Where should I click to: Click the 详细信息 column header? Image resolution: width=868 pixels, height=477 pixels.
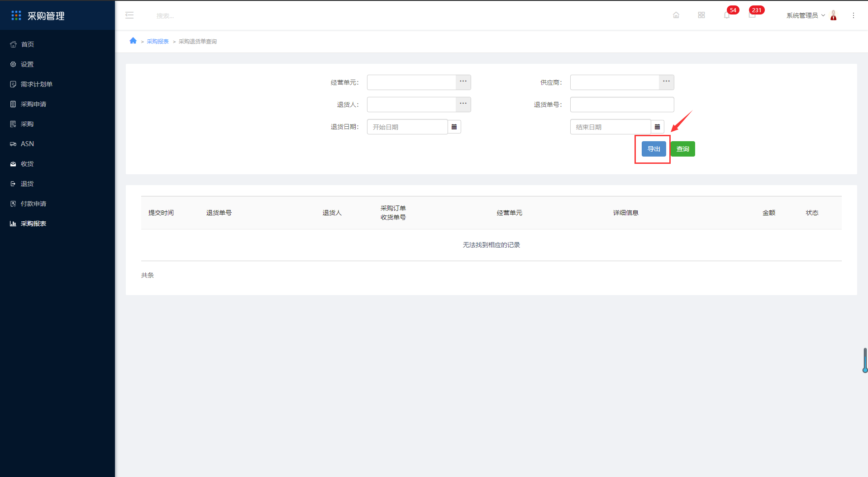[626, 213]
